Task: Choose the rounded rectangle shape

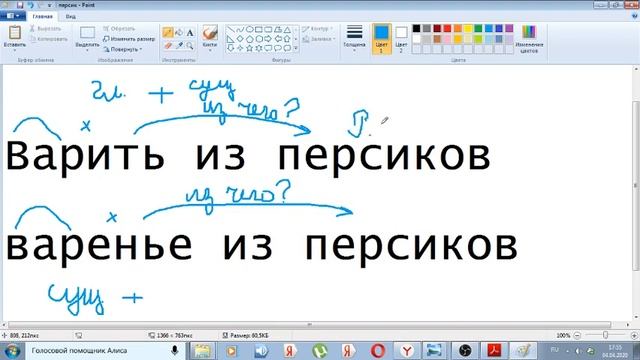Action: click(268, 29)
